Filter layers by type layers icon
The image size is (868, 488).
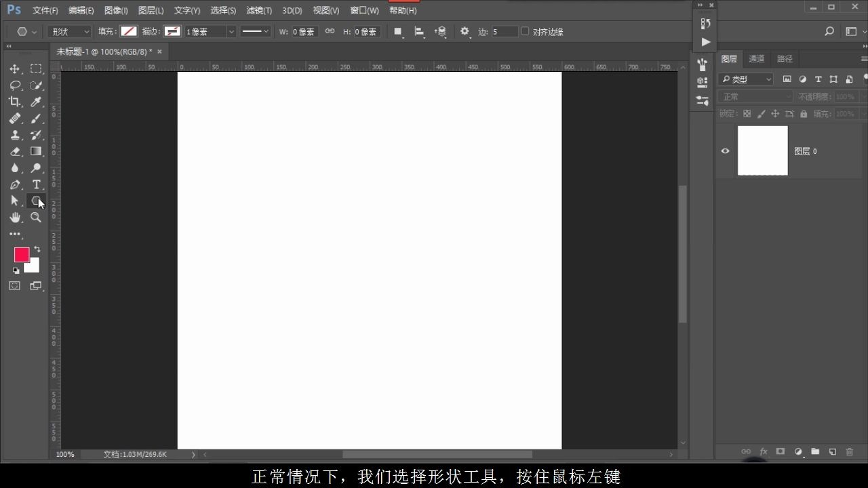[x=818, y=79]
